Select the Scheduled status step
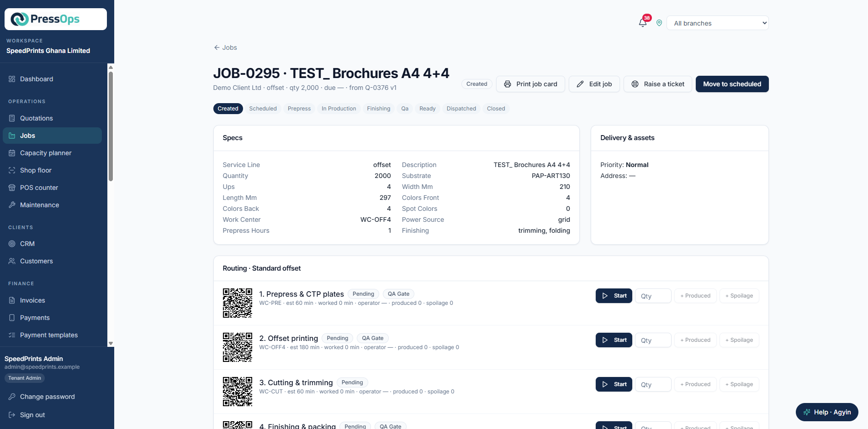Image resolution: width=868 pixels, height=429 pixels. (263, 109)
